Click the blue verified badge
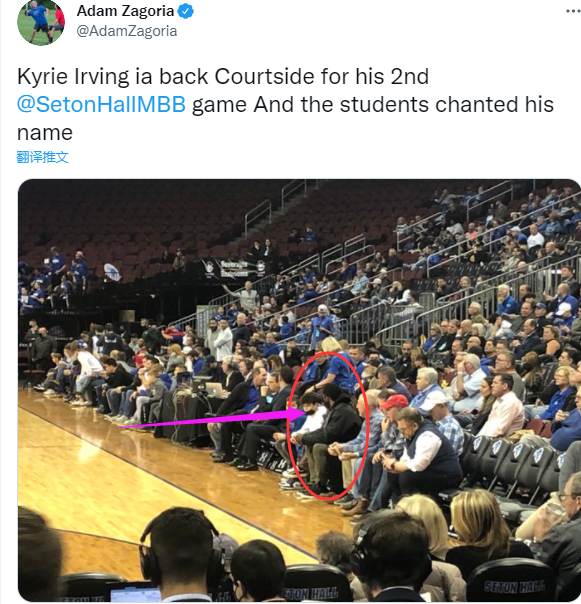Screen dimensions: 581x604 point(186,11)
